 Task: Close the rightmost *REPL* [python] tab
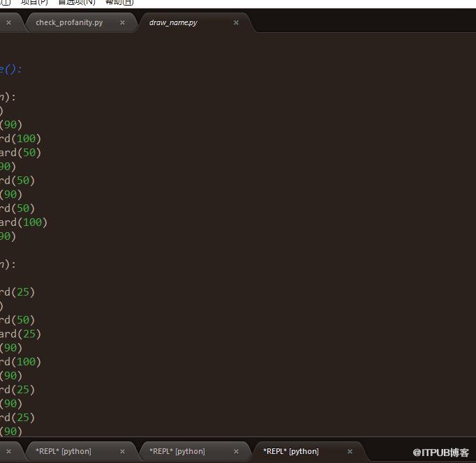pyautogui.click(x=350, y=452)
